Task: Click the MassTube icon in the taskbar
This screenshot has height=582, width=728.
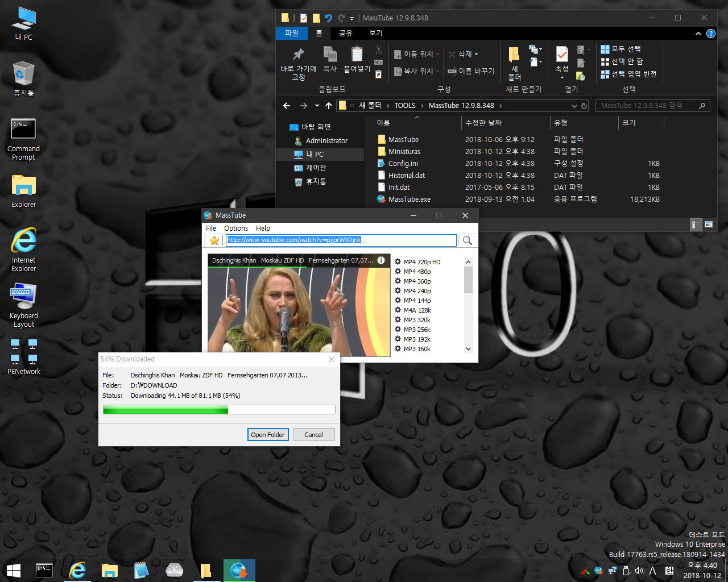Action: 239,571
